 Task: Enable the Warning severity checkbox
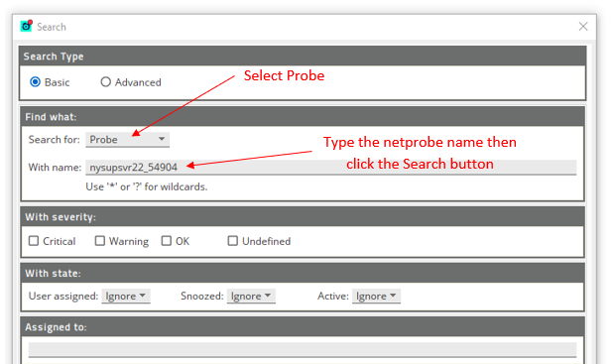pos(100,241)
